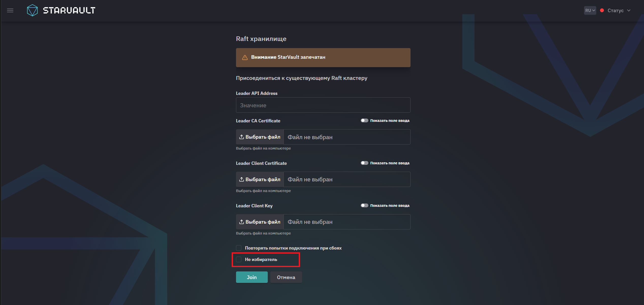The height and width of the screenshot is (305, 644).
Task: Click the Leader CA Certificate file name field
Action: pos(347,137)
